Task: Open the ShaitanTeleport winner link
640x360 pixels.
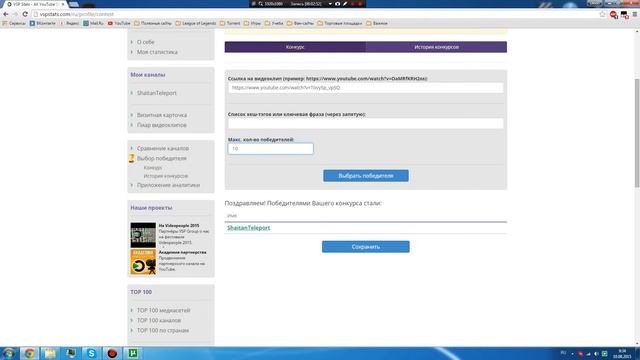Action: [249, 228]
